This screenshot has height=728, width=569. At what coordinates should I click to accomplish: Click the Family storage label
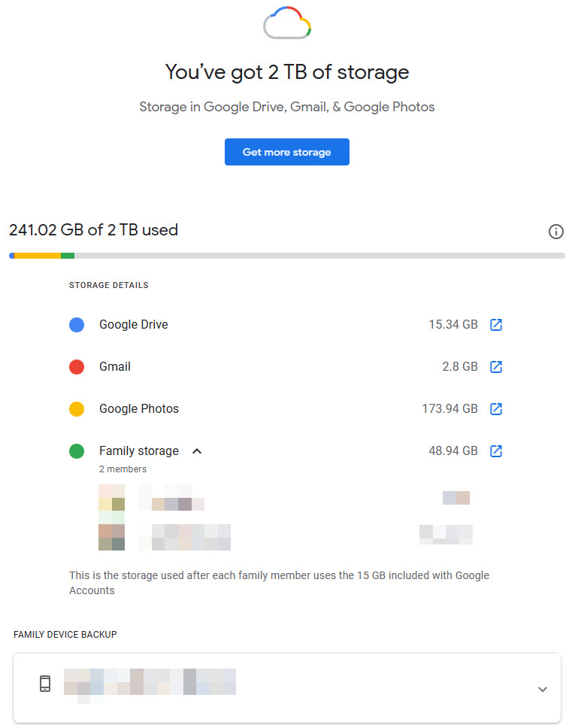[x=139, y=451]
